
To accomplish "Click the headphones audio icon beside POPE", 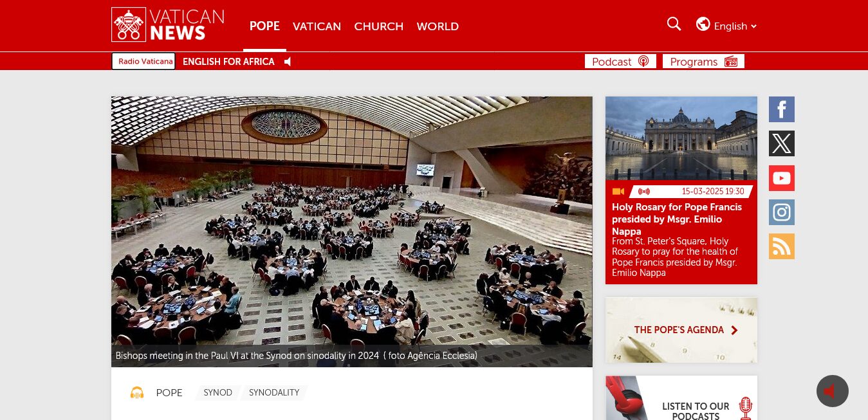I will point(137,392).
